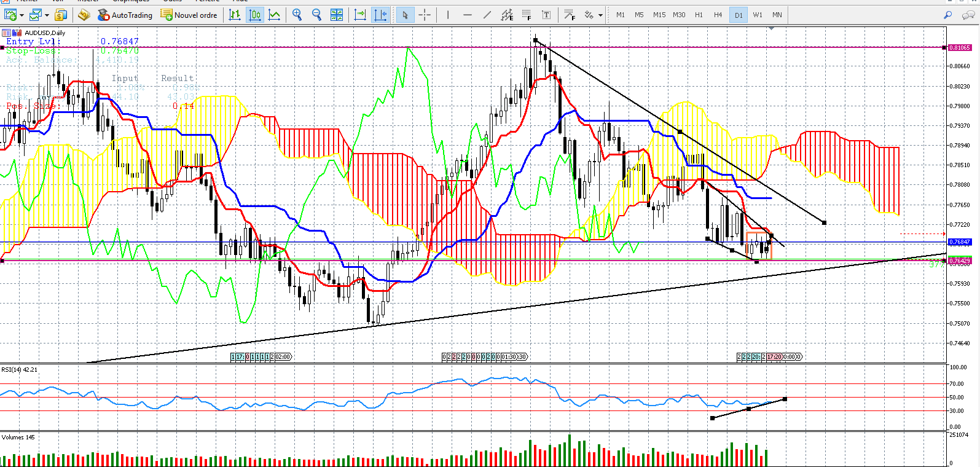Select the D1 daily timeframe
The image size is (980, 467).
pos(739,15)
